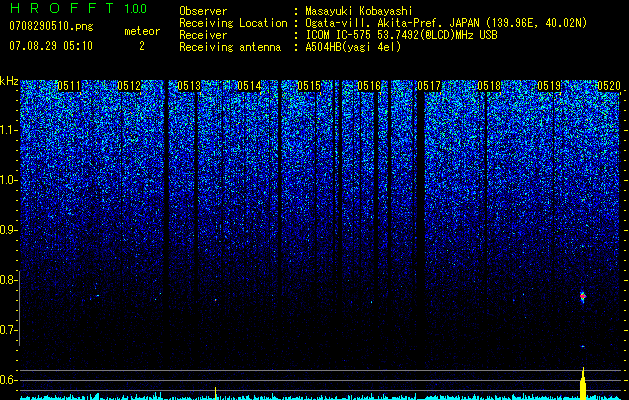
Task: Click the Receiving antenna field label
Action: (230, 47)
